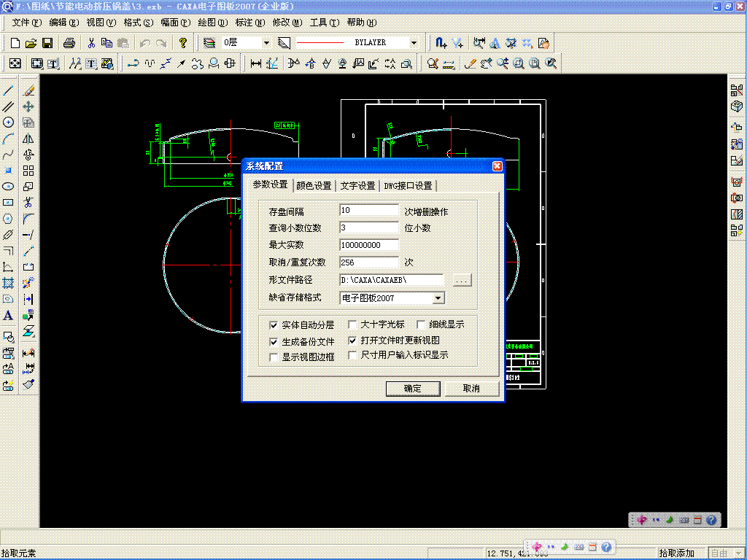747x560 pixels.
Task: Click the 确定 button
Action: [x=413, y=389]
